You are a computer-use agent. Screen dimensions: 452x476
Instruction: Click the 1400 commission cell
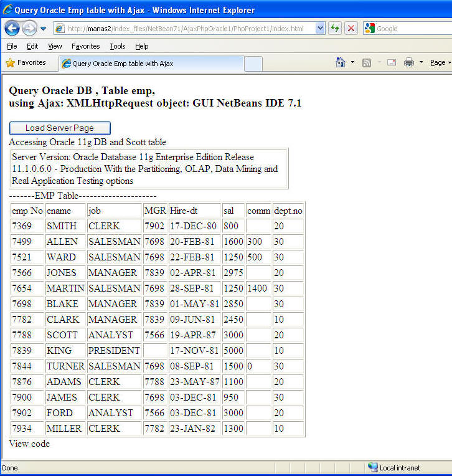point(258,288)
